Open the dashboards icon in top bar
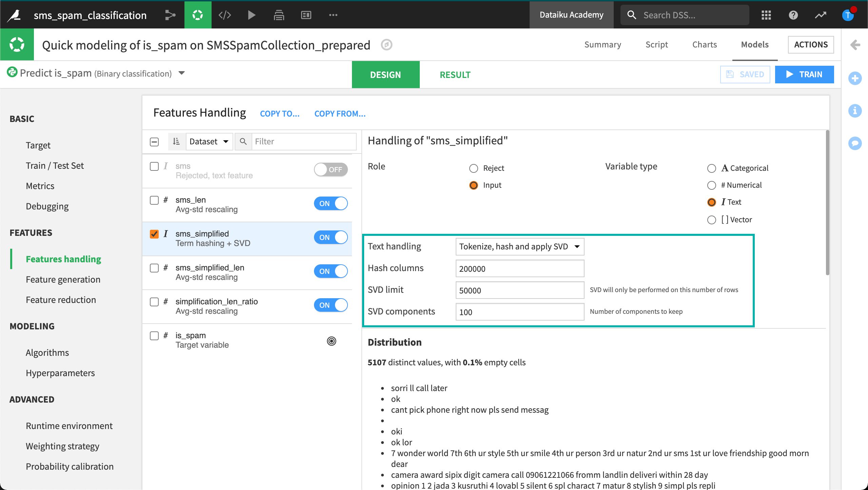The image size is (868, 490). click(306, 15)
